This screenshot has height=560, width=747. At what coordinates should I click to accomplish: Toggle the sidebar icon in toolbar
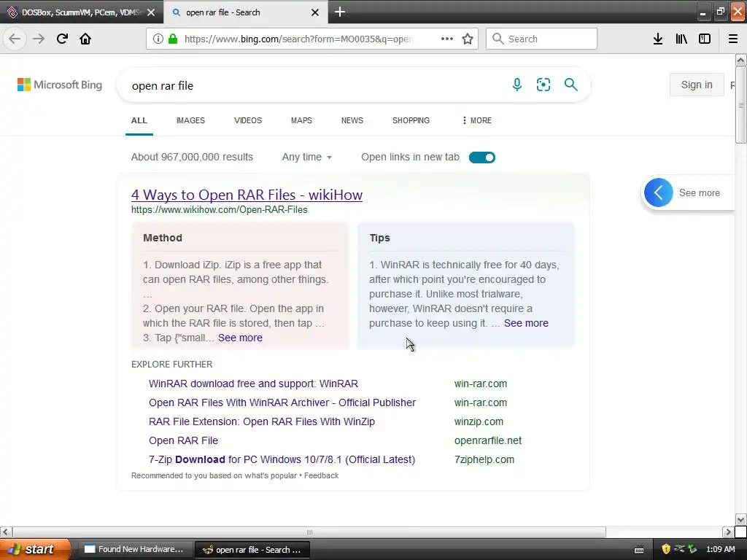point(705,39)
